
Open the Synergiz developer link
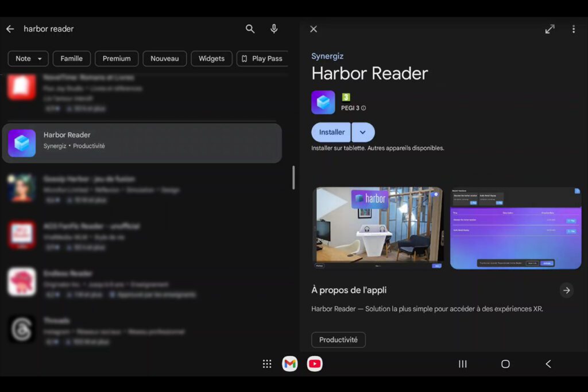tap(327, 56)
